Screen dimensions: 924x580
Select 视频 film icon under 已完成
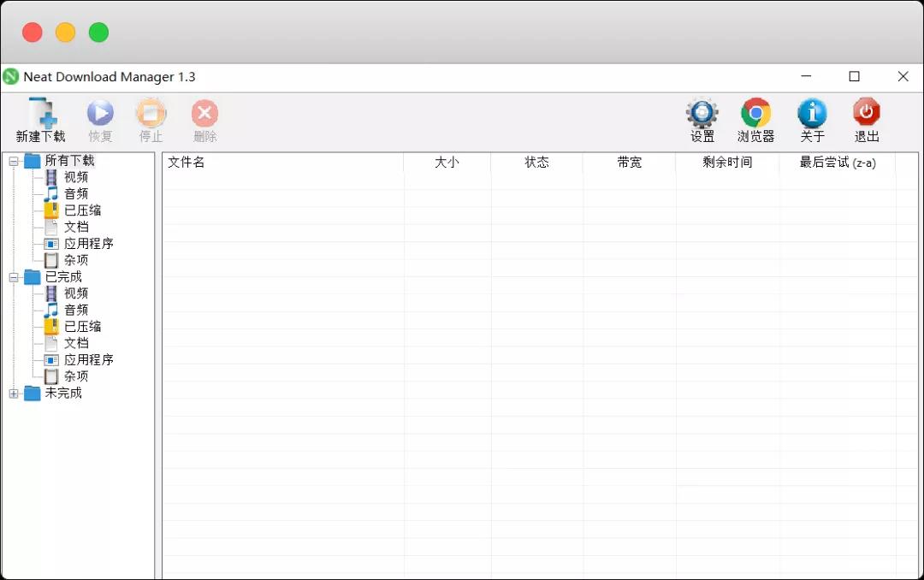point(51,293)
